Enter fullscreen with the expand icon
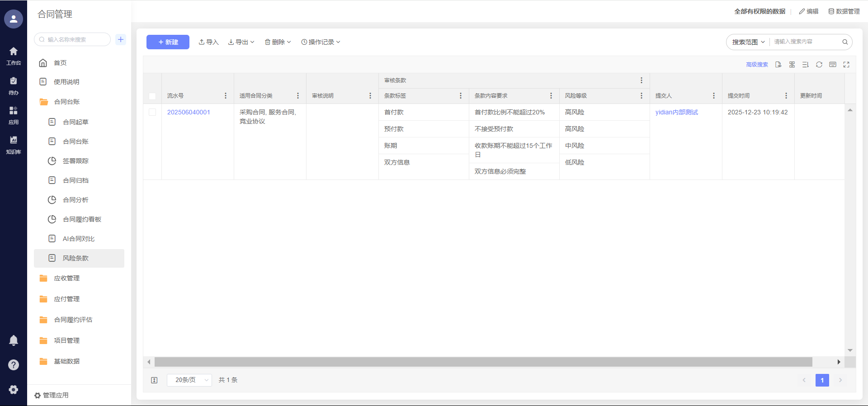 (846, 65)
